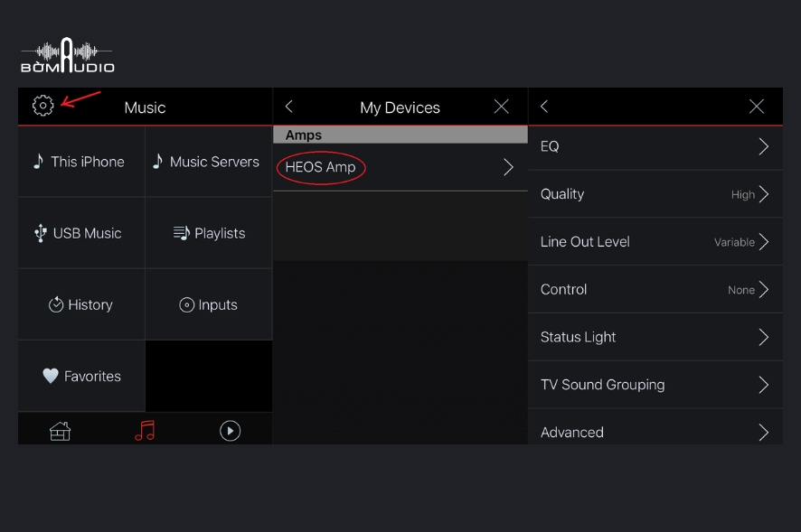Viewport: 801px width, 532px height.
Task: Click the None control value
Action: pos(741,290)
